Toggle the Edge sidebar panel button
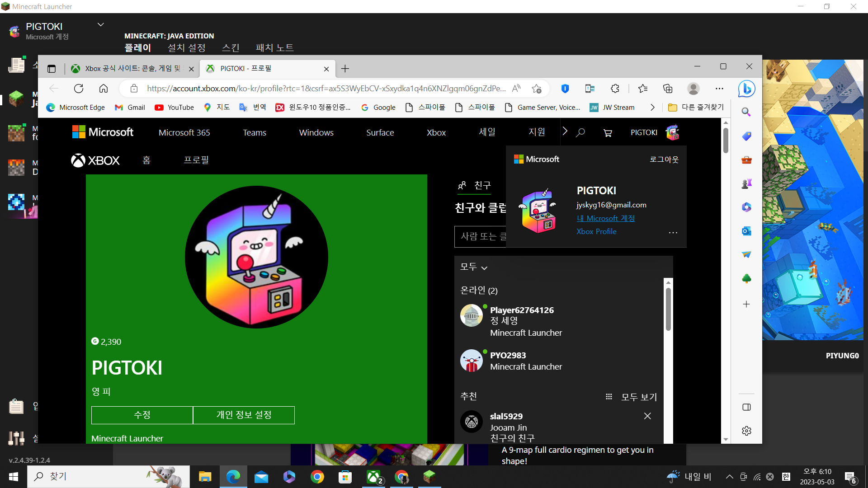868x488 pixels. pos(746,407)
